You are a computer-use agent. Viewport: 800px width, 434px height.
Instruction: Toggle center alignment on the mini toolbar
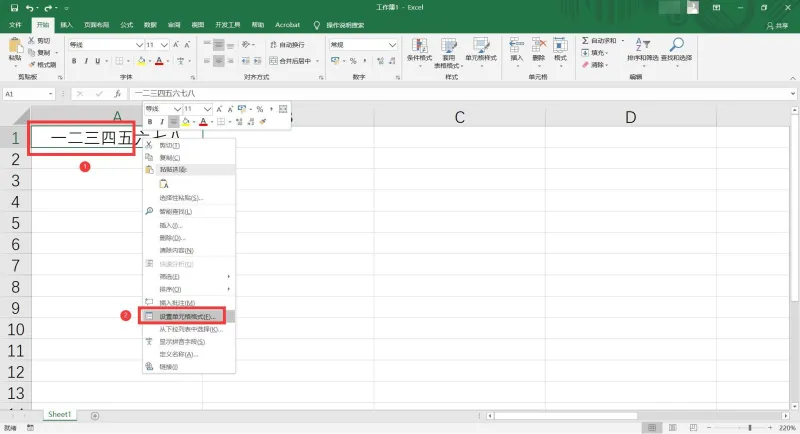(173, 121)
